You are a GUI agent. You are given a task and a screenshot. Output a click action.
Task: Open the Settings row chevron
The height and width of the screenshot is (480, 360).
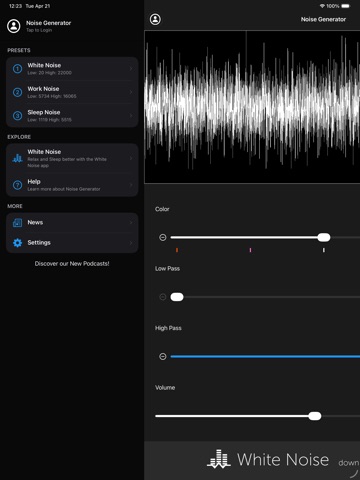coord(131,243)
